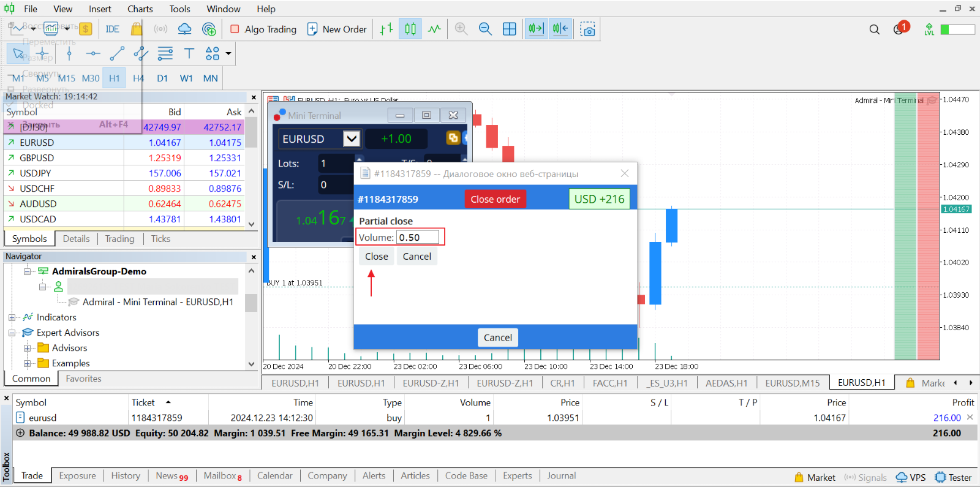The width and height of the screenshot is (980, 487).
Task: Click Close under Partial close volume
Action: [377, 257]
